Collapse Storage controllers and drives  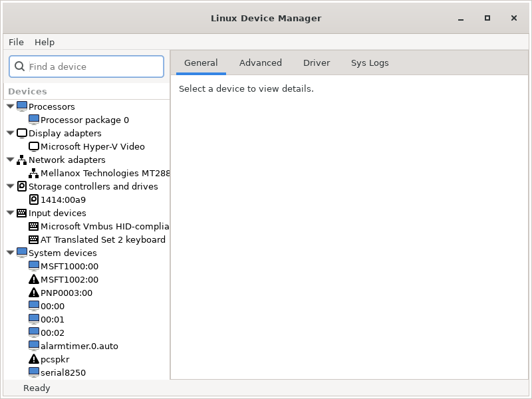pos(11,186)
